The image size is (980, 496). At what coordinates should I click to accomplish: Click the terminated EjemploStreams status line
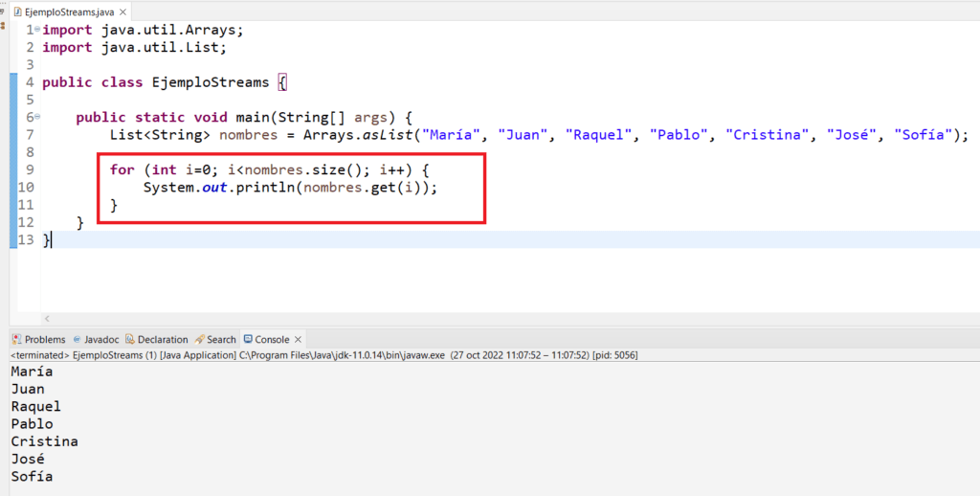323,355
